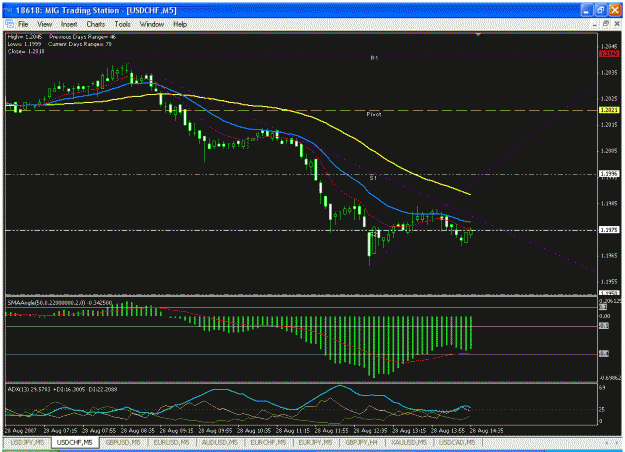Open the EURUSD,M5 chart tab

coord(171,442)
